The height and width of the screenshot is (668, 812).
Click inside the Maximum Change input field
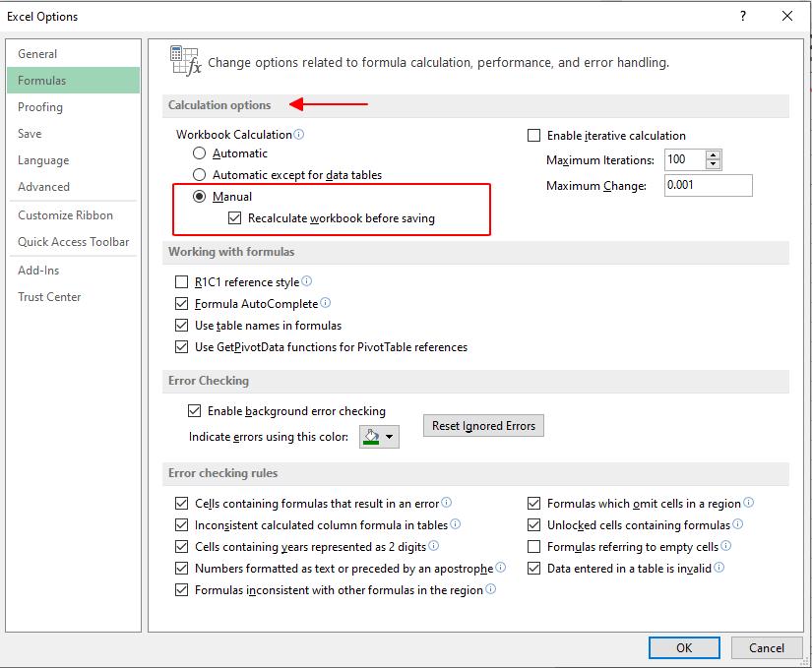pos(709,185)
